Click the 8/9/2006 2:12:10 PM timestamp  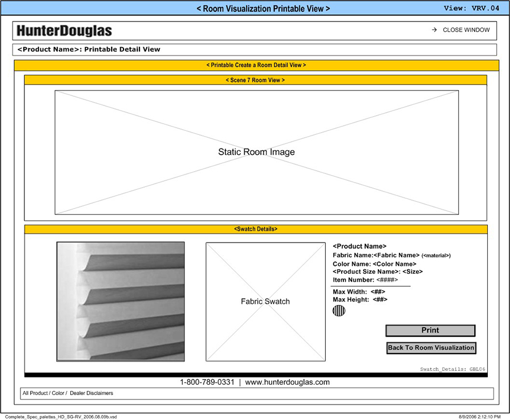point(480,417)
